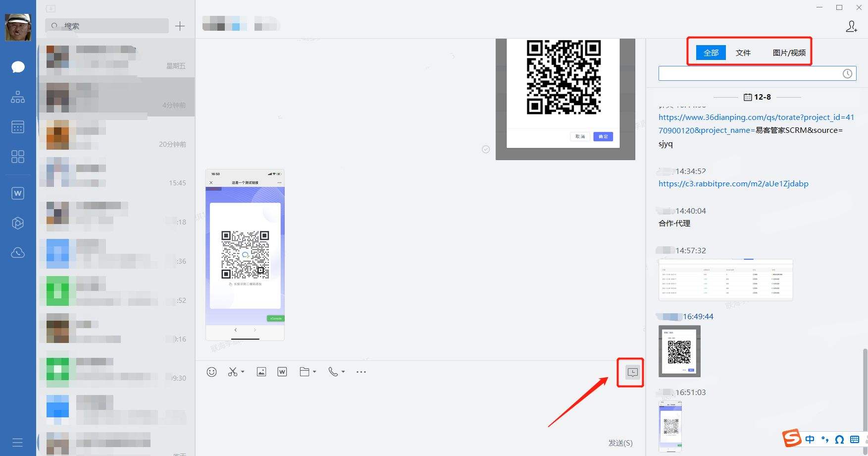Click the send image icon
This screenshot has width=868, height=456.
[261, 372]
